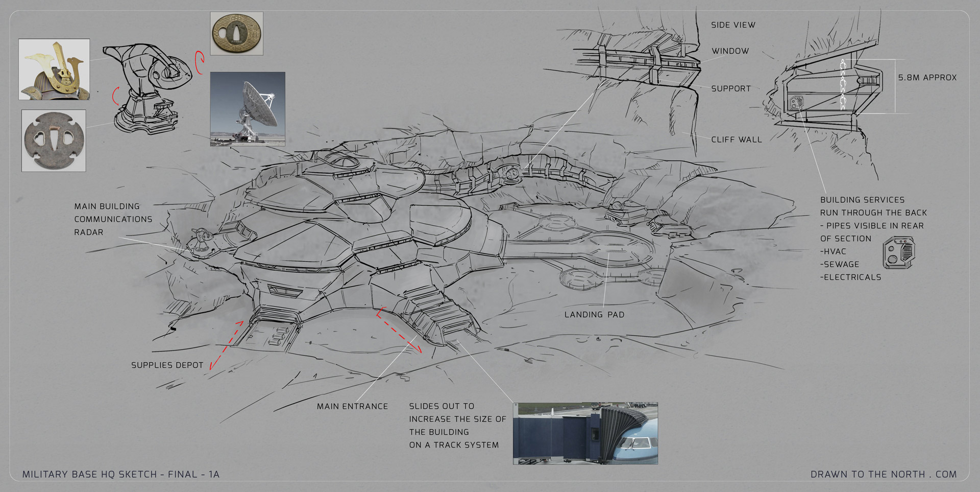980x492 pixels.
Task: Click the 'SUPPLIES DEPOT' label
Action: click(167, 365)
